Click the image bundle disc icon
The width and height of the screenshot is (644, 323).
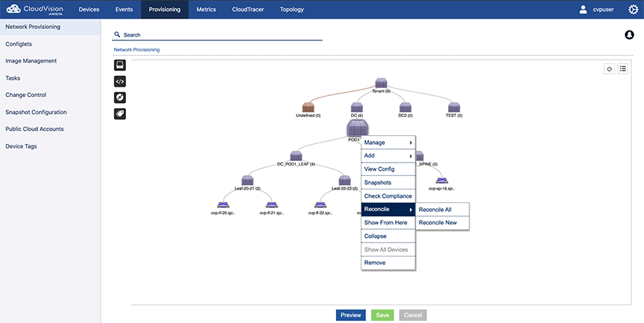(120, 98)
